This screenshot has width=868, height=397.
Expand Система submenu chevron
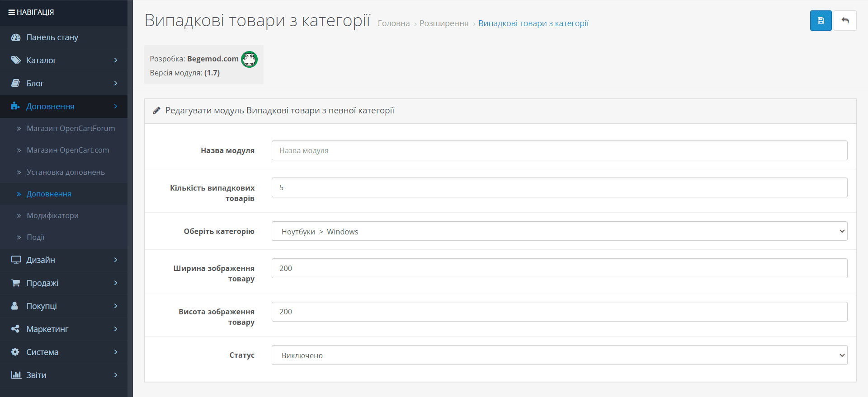(x=116, y=352)
